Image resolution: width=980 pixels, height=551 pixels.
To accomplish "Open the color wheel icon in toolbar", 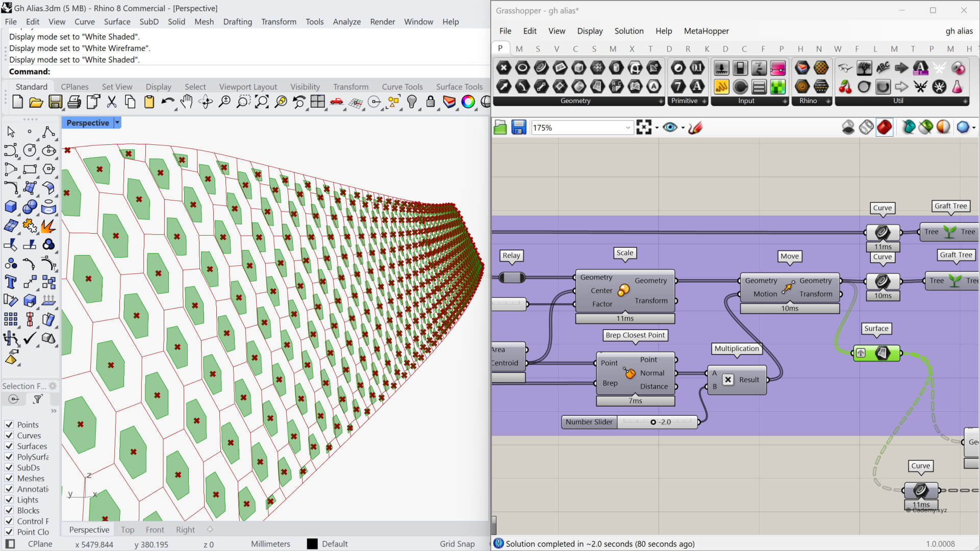I will [468, 102].
